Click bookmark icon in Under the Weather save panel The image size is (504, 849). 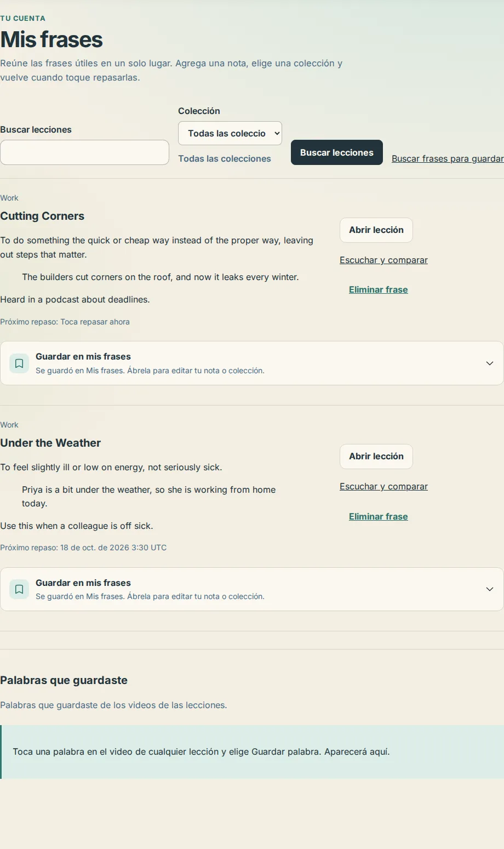tap(19, 589)
